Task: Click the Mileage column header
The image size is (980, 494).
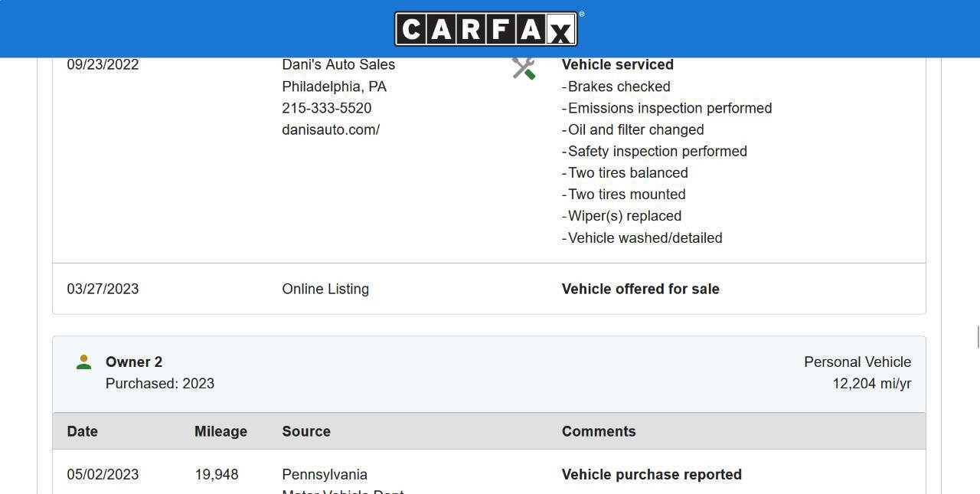Action: (220, 431)
